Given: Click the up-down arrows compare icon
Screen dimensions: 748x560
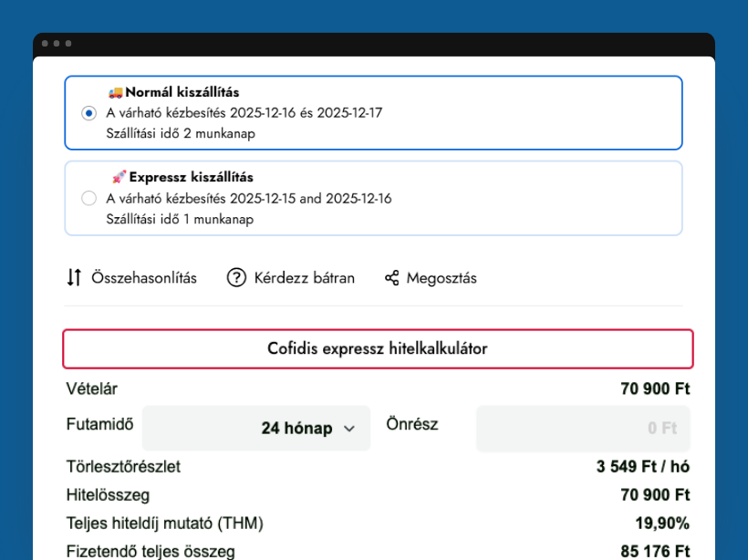Looking at the screenshot, I should 75,278.
